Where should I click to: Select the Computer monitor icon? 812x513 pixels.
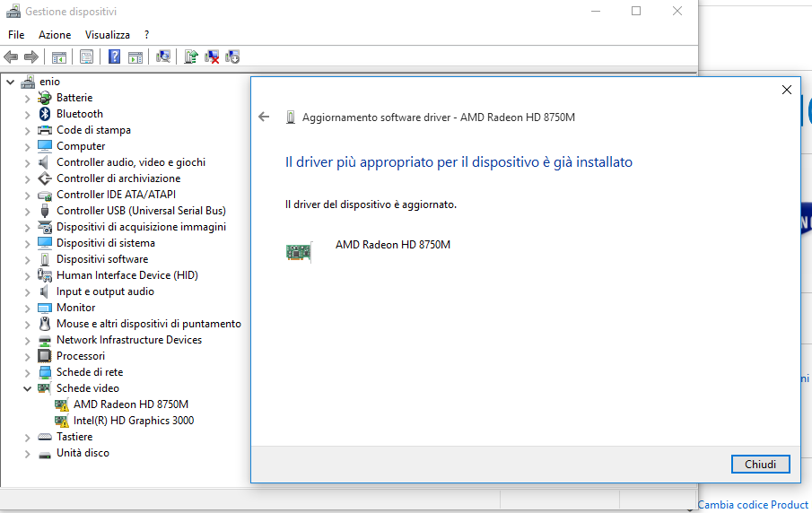click(45, 146)
